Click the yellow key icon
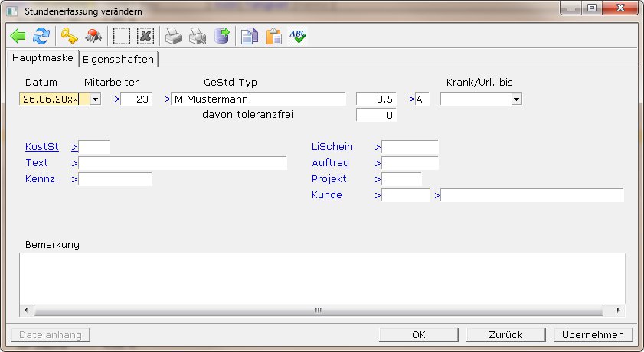The width and height of the screenshot is (644, 352). coord(70,36)
